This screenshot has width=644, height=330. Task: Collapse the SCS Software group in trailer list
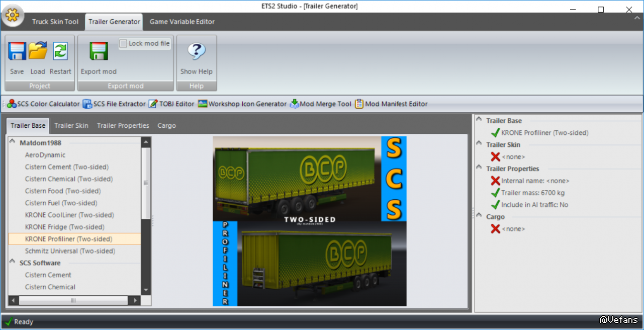[x=13, y=262]
